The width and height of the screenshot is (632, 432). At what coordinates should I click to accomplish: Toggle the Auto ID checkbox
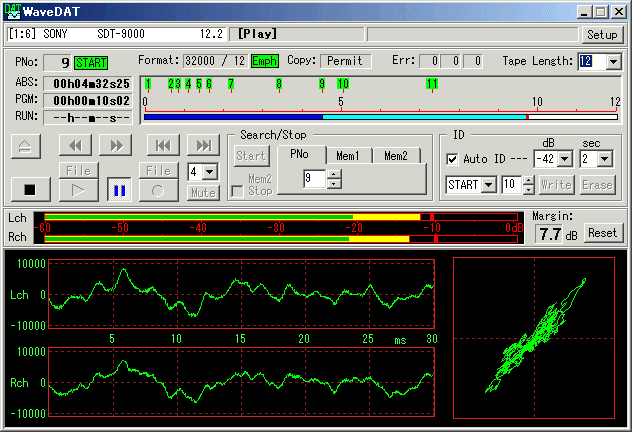(453, 159)
